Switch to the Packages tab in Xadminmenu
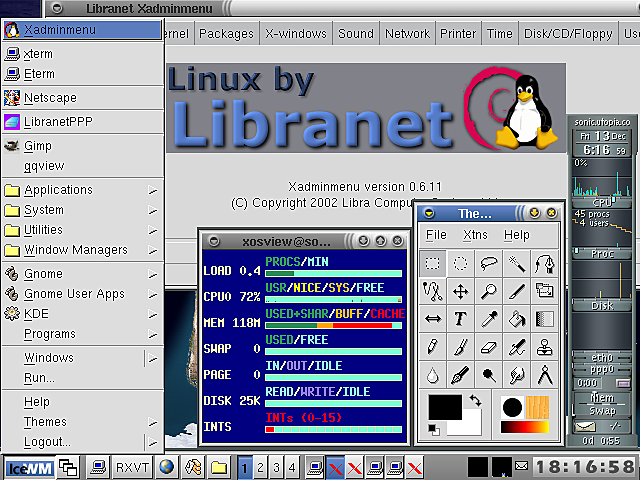This screenshot has width=640, height=480. 227,33
